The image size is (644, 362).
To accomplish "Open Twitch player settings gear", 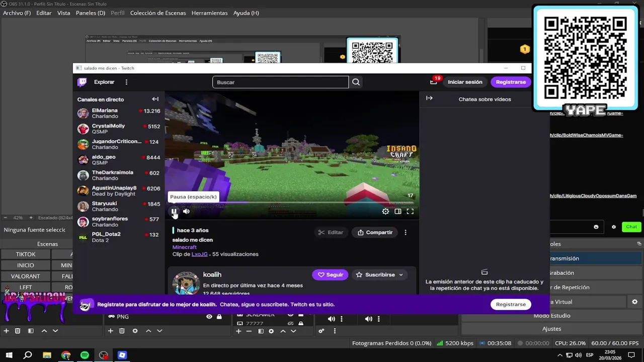I will pyautogui.click(x=385, y=212).
